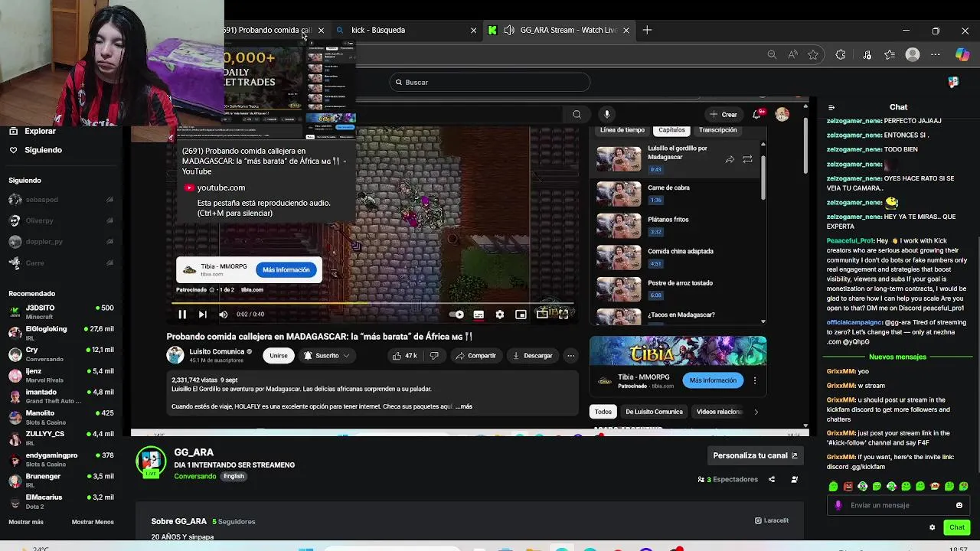Open the browser extensions puzzle icon
Viewport: 980px width, 551px height.
(841, 54)
